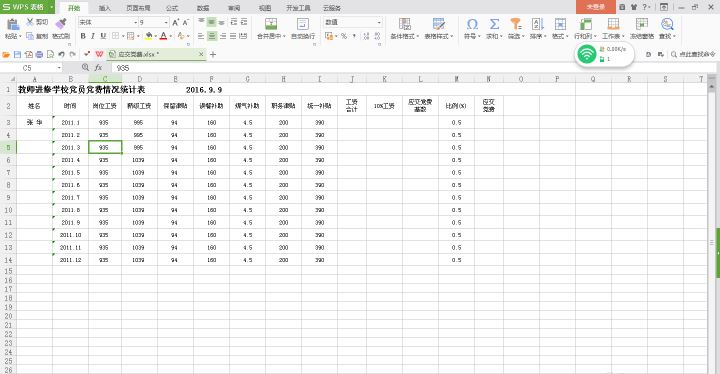Click the Paste clipboard icon
This screenshot has width=720, height=374.
click(12, 24)
